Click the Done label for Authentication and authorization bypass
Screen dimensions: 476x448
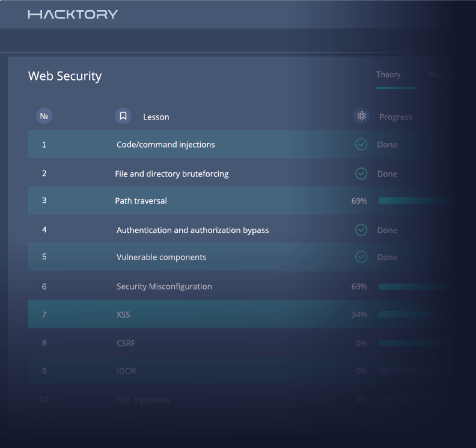pyautogui.click(x=387, y=230)
